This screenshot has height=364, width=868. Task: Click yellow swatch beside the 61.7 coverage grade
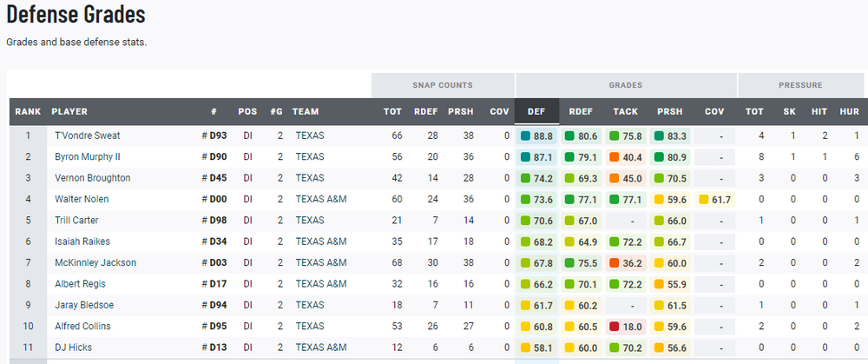[x=704, y=200]
